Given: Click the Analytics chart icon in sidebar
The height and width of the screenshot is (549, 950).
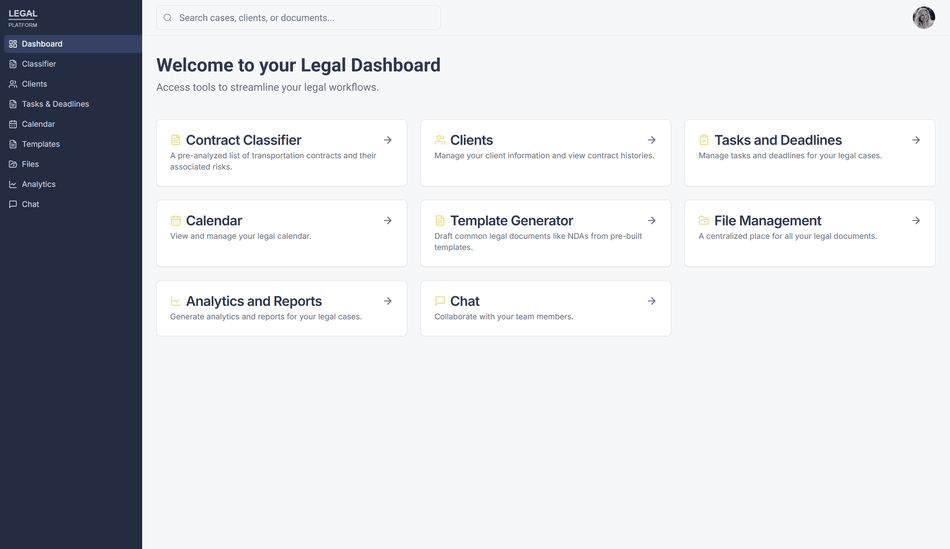Looking at the screenshot, I should pos(13,184).
